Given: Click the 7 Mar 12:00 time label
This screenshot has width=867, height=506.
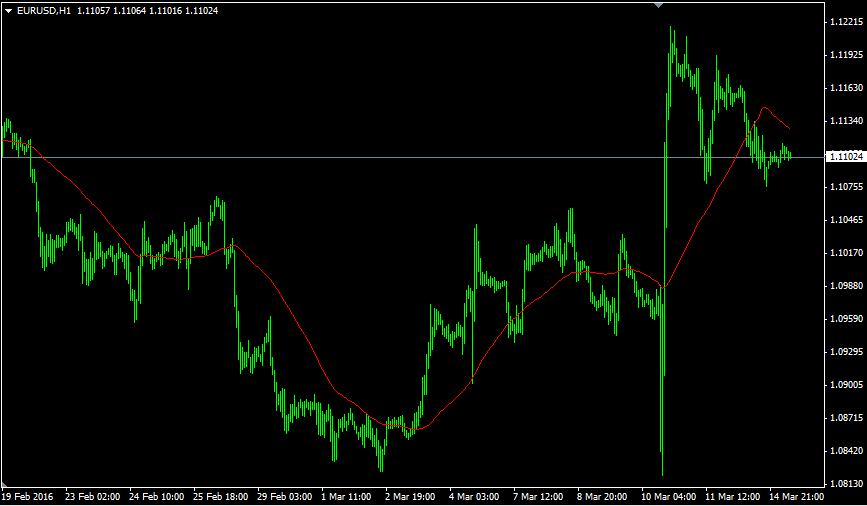Looking at the screenshot, I should click(x=539, y=497).
